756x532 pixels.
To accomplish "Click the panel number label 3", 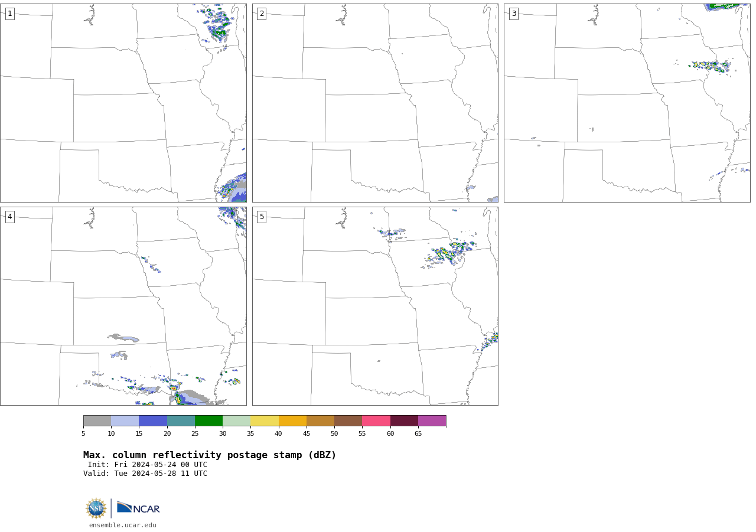I will (x=514, y=14).
